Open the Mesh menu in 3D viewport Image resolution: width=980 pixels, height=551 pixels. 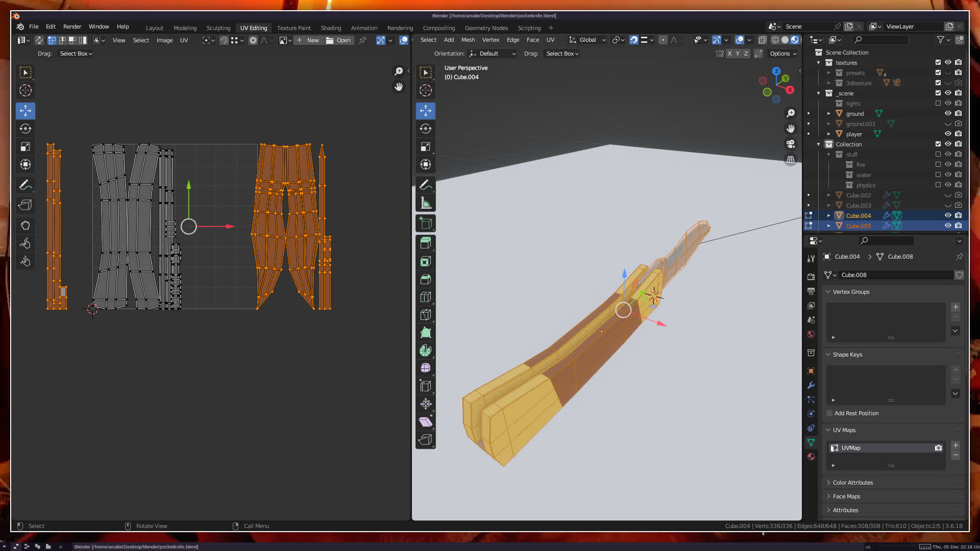point(468,40)
